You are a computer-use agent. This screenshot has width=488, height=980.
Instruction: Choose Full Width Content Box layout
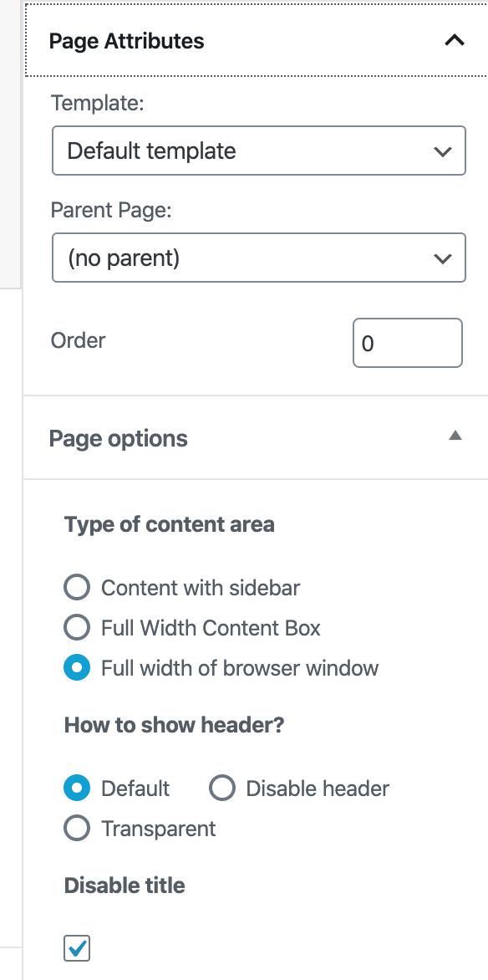pos(76,627)
